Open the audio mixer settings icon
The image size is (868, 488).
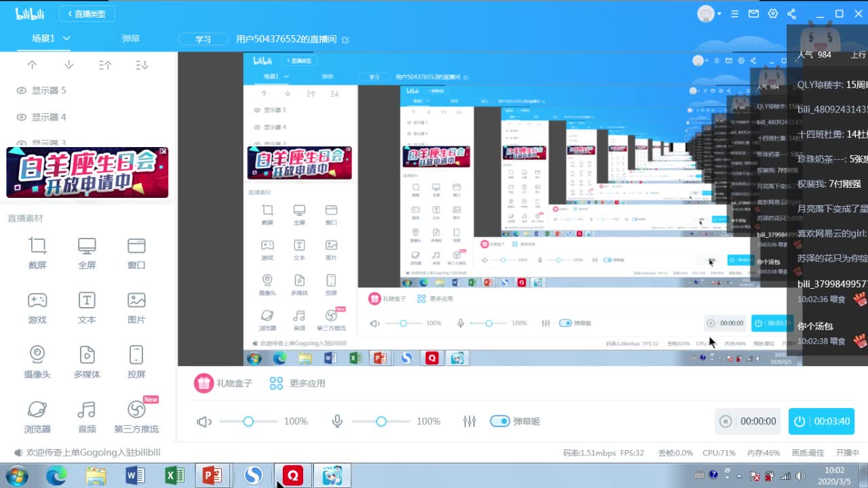point(469,422)
